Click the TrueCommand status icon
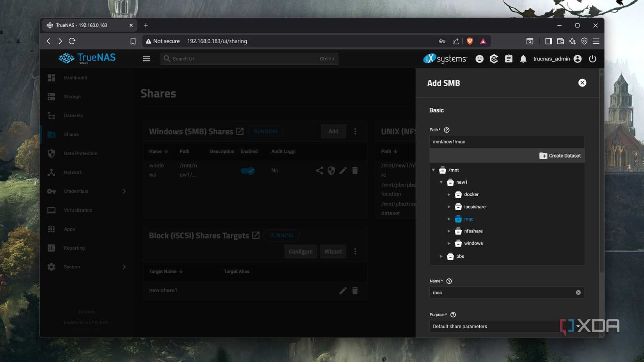 (x=494, y=59)
